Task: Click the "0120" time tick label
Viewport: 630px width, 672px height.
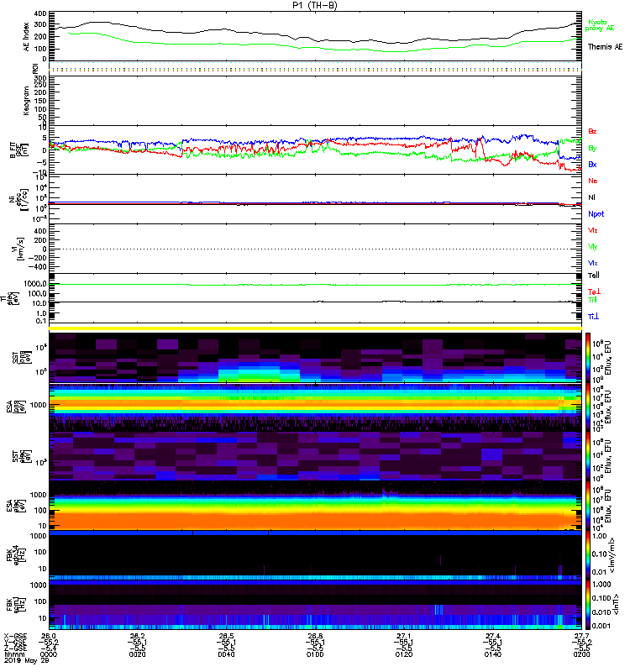Action: 404,654
